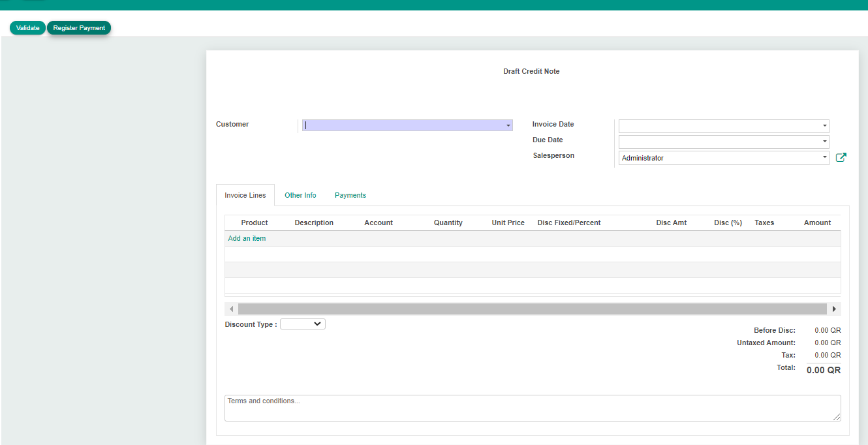Click the Invoice Date field label
Screen dimensions: 868x445
pyautogui.click(x=553, y=124)
